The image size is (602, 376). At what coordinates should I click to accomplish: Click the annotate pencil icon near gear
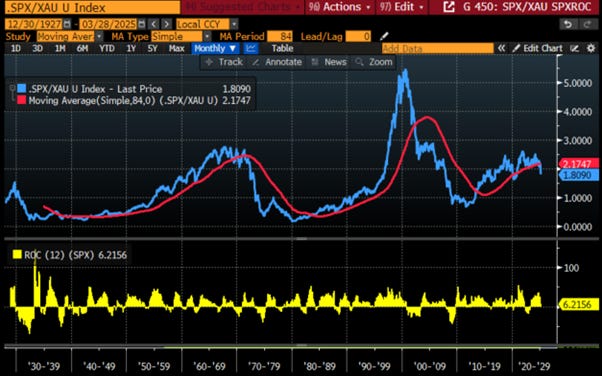coord(574,48)
